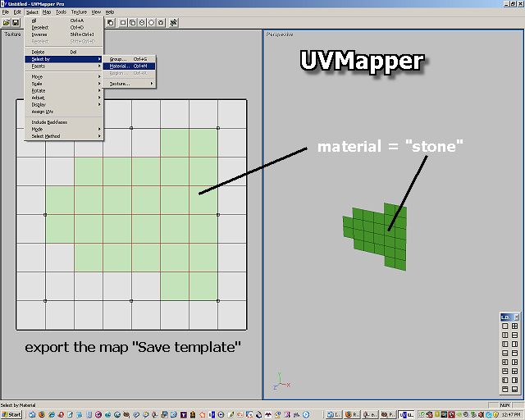Click the system tray clock 12:47 PM
525x420 pixels.
pyautogui.click(x=511, y=414)
